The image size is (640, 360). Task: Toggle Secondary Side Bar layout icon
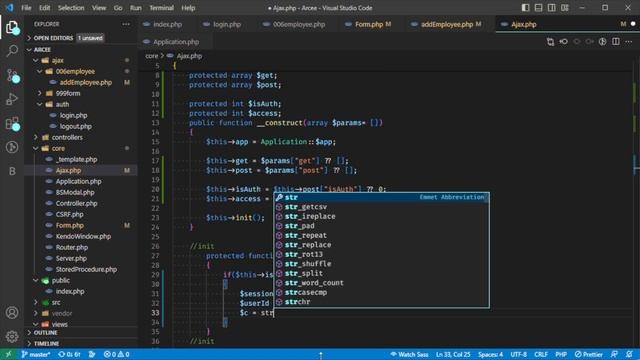point(551,8)
